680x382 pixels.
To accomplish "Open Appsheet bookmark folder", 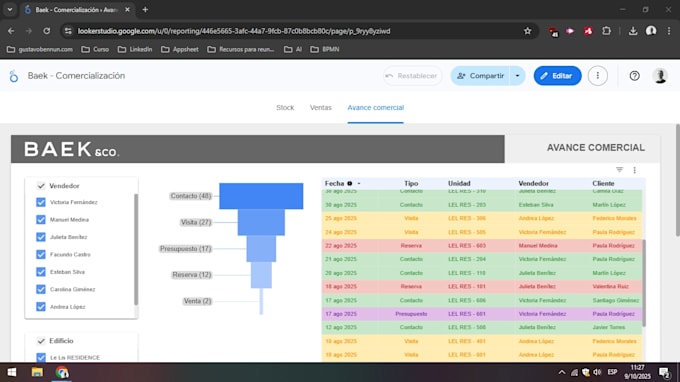I will coord(180,49).
